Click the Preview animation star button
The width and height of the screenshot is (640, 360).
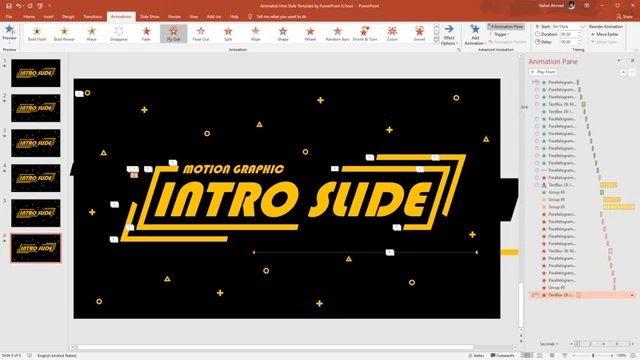tap(9, 32)
